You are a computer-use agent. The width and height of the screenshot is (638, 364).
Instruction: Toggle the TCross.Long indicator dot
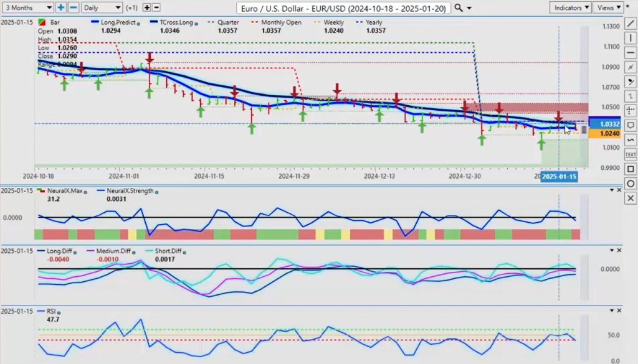coord(196,23)
